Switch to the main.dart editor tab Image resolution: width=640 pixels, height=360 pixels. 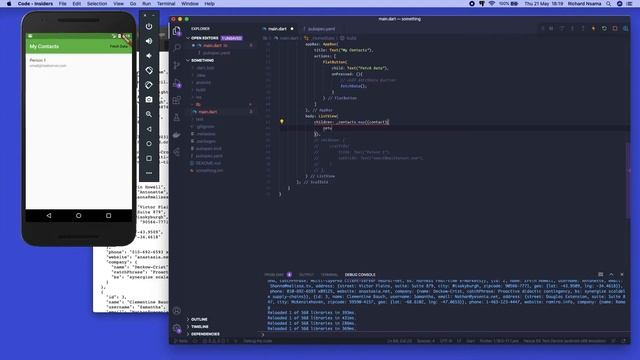point(278,29)
